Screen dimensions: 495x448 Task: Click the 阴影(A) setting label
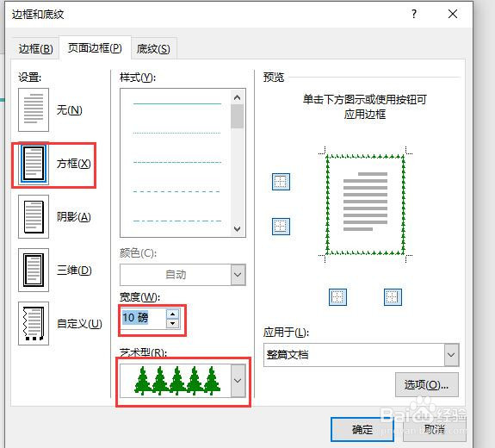[74, 217]
